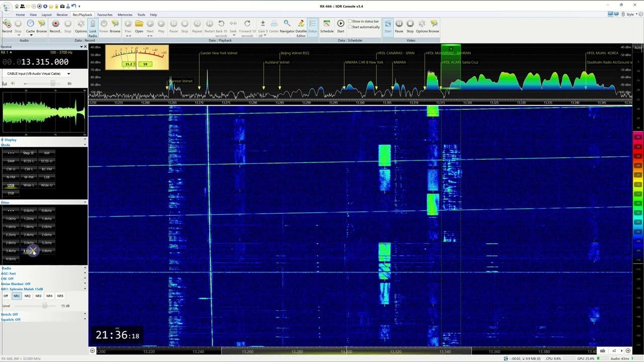
Task: Click the speaker mute icon under audio device
Action: point(13,83)
